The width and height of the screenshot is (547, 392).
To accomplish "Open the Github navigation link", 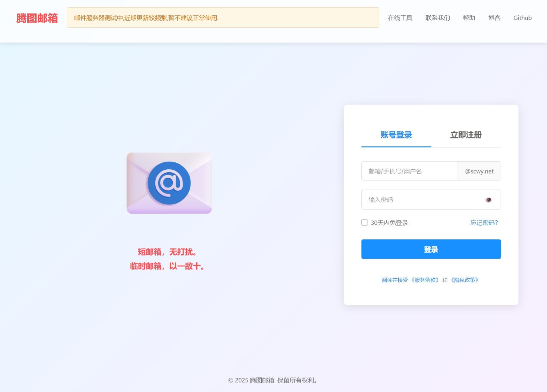I will [522, 18].
